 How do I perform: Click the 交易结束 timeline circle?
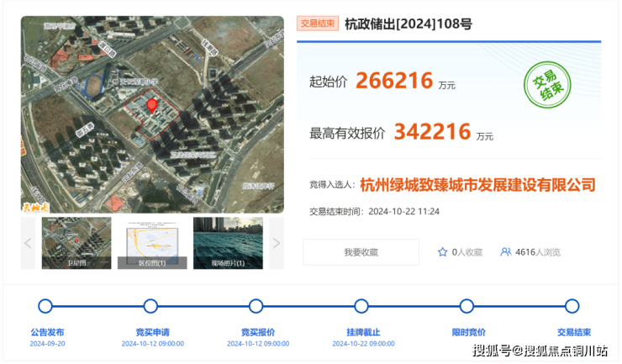(x=572, y=306)
